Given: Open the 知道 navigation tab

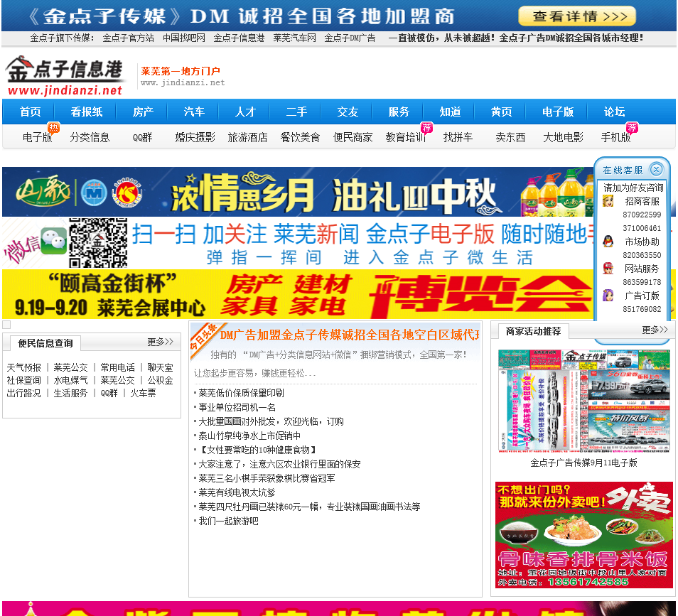Looking at the screenshot, I should pos(450,112).
